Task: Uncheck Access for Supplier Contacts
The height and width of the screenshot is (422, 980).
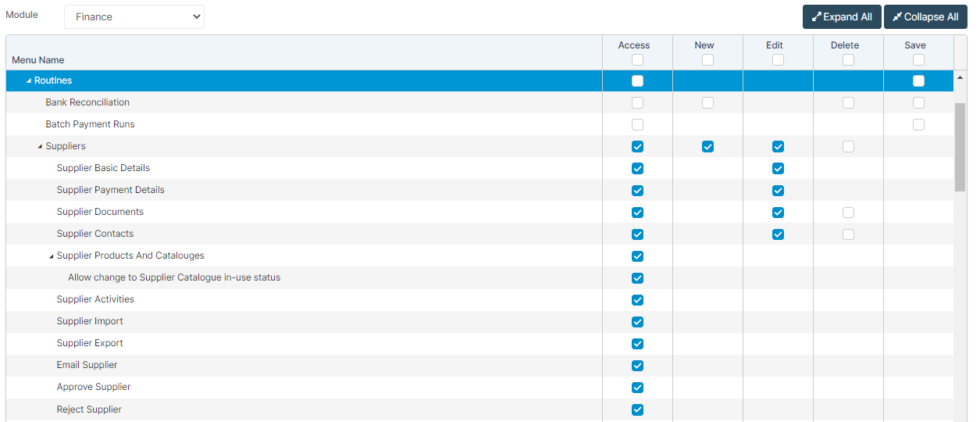Action: tap(638, 234)
